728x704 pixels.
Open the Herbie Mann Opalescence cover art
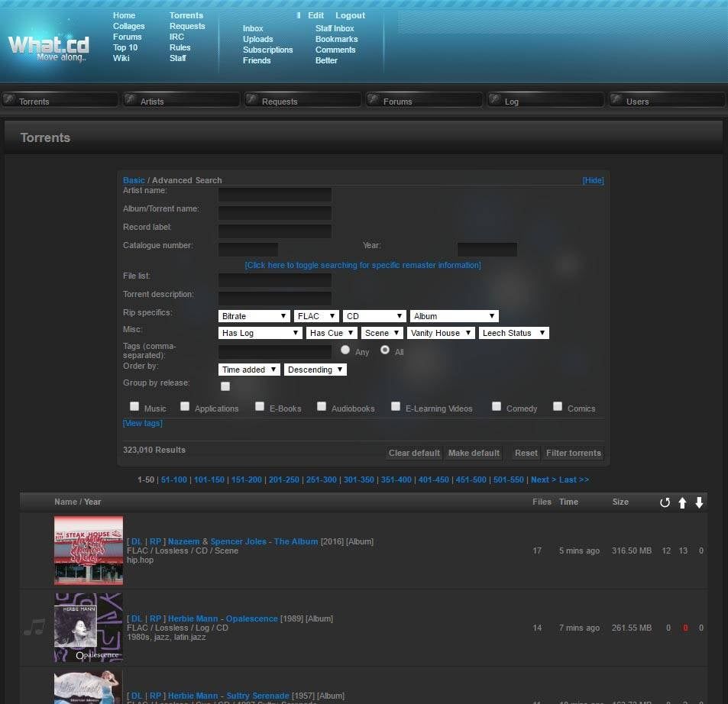click(89, 628)
